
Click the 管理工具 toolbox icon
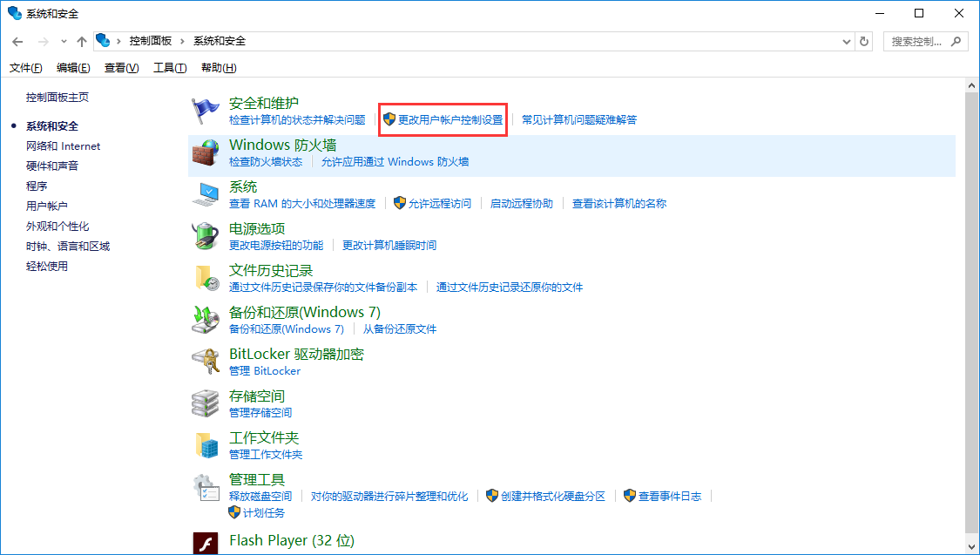point(206,486)
